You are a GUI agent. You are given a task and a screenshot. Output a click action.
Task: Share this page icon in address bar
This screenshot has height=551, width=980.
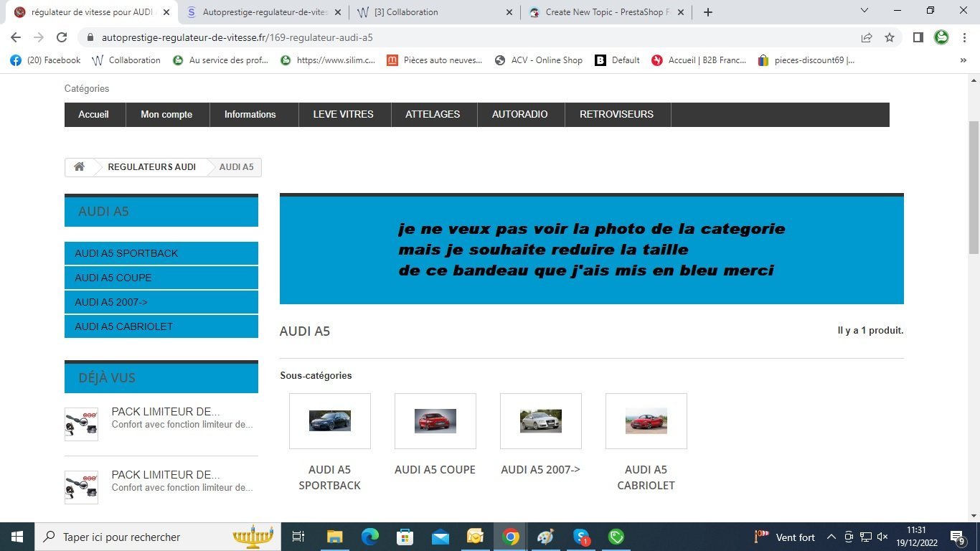(867, 37)
